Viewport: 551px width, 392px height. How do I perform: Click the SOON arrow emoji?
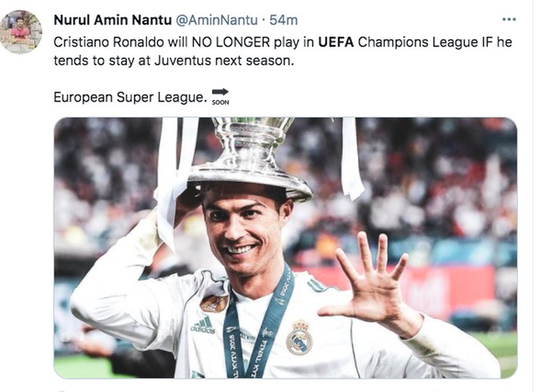(x=220, y=96)
